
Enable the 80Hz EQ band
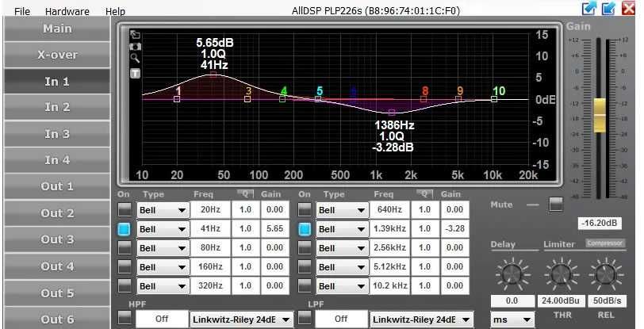pyautogui.click(x=124, y=247)
